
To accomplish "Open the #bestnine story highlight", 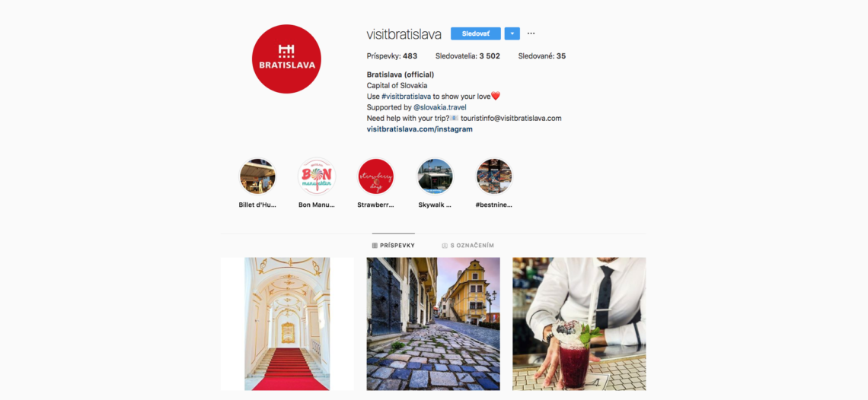I will (494, 176).
